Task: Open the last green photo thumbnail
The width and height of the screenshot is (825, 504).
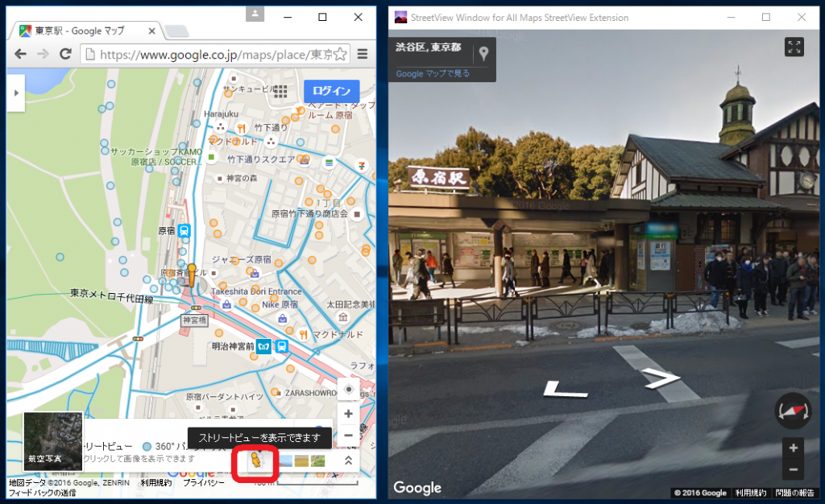Action: (318, 461)
